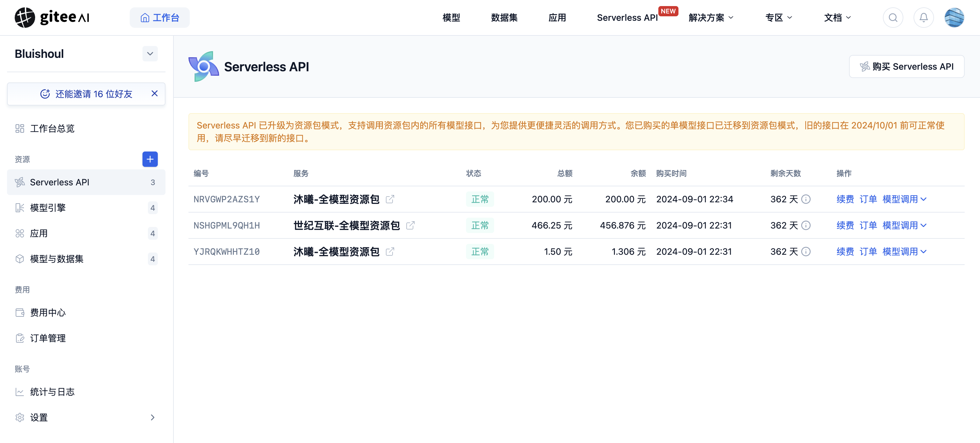Viewport: 980px width, 443px height.
Task: Open 模型 in top navigation
Action: coord(451,18)
